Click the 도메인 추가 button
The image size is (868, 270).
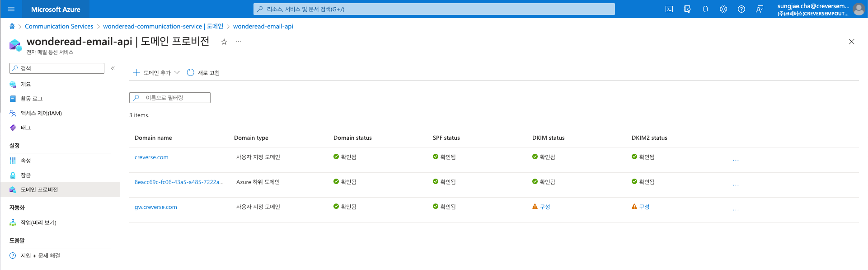tap(152, 73)
